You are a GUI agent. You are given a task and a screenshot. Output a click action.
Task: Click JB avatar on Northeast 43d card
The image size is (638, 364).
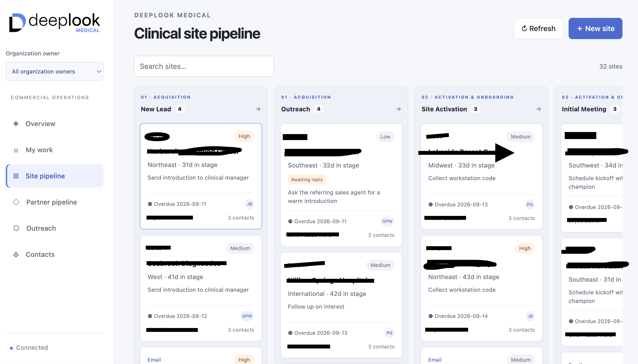tap(530, 316)
